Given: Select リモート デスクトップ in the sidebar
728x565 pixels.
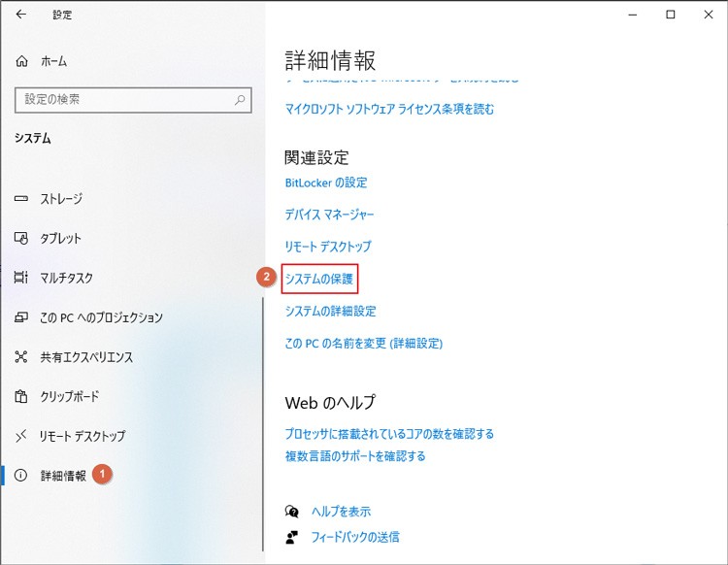Looking at the screenshot, I should tap(83, 436).
